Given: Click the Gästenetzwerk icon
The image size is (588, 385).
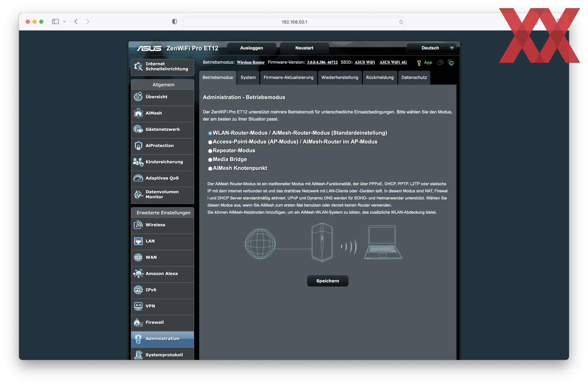Looking at the screenshot, I should pyautogui.click(x=138, y=129).
